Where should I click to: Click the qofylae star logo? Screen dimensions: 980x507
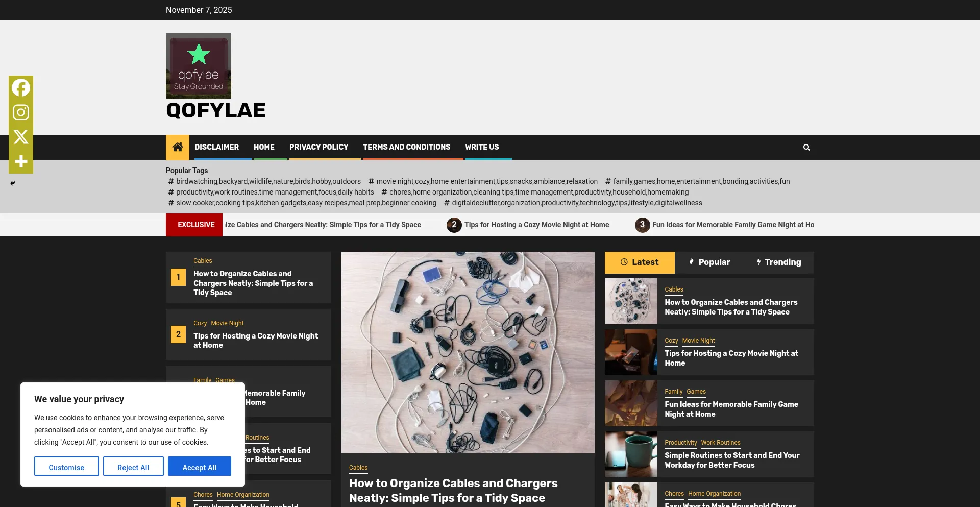[199, 66]
